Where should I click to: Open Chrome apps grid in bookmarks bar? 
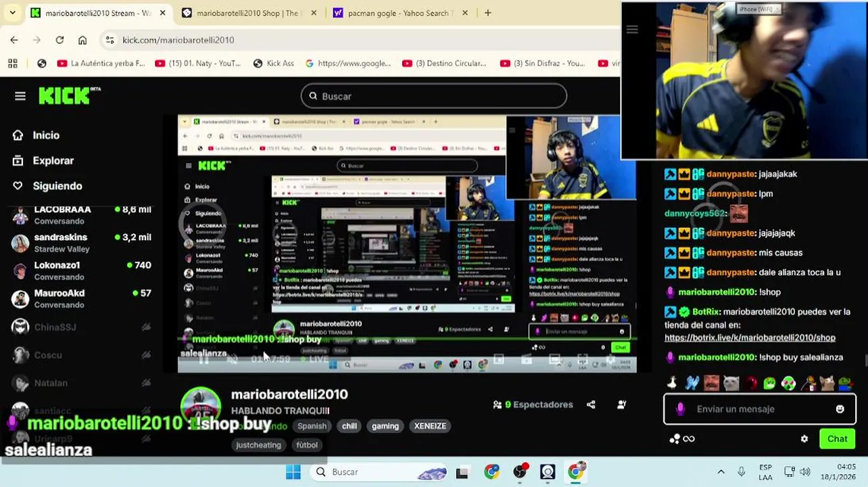pyautogui.click(x=12, y=63)
